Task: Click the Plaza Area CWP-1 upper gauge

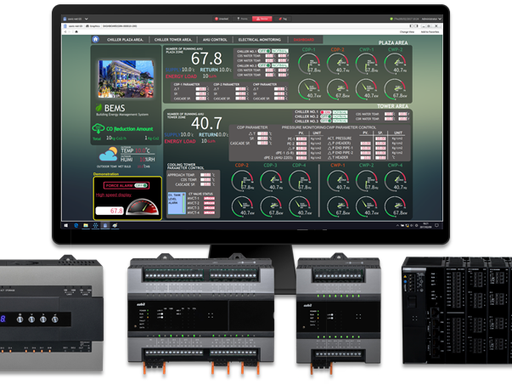Action: tap(366, 64)
